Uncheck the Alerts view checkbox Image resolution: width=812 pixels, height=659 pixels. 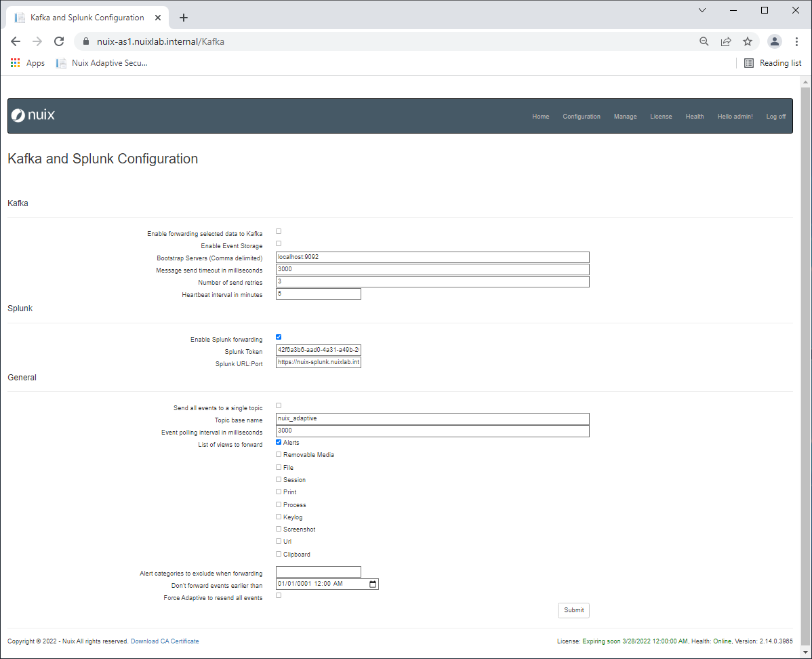(x=279, y=442)
